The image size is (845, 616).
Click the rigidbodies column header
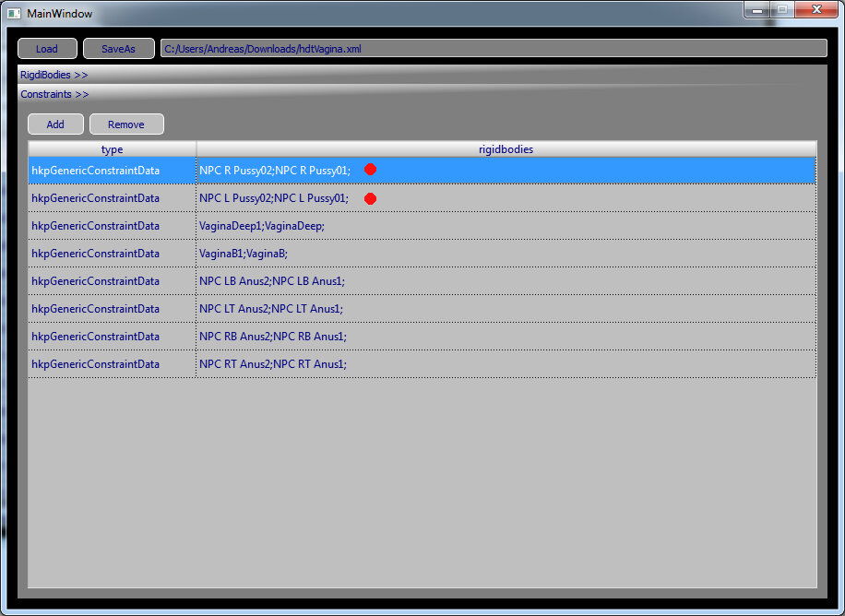506,149
